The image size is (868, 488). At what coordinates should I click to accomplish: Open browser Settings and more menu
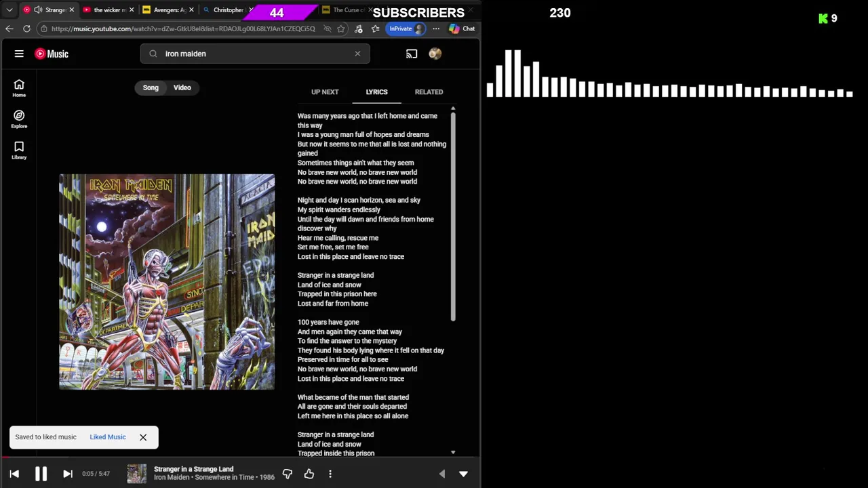(x=436, y=28)
